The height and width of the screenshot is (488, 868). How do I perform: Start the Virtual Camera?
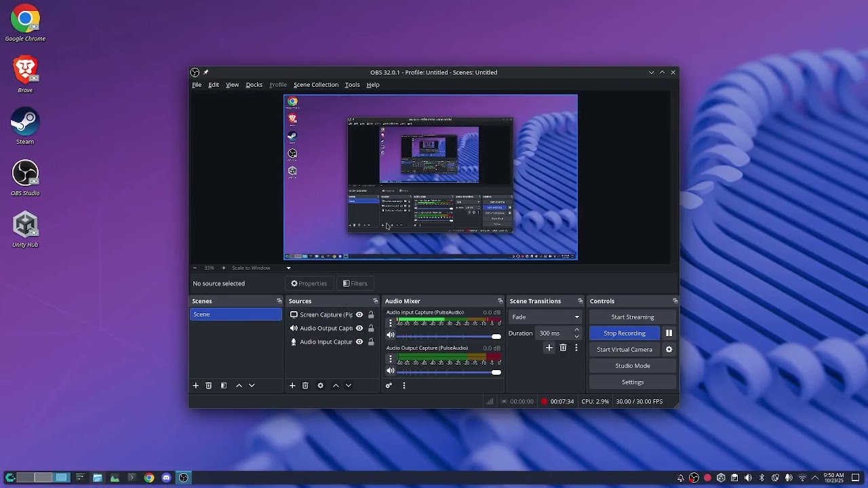pyautogui.click(x=625, y=350)
